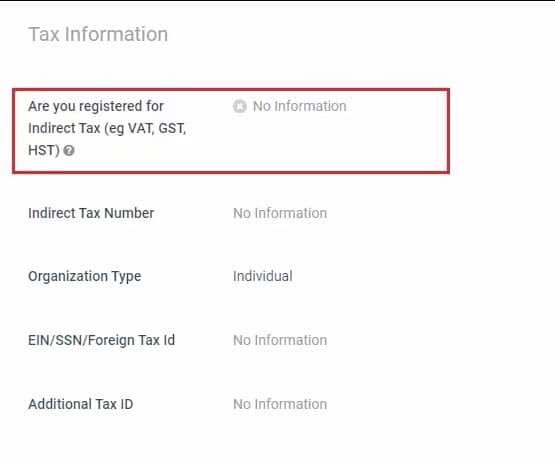This screenshot has width=555, height=460.
Task: Click the Indirect Tax Number label
Action: pyautogui.click(x=91, y=213)
